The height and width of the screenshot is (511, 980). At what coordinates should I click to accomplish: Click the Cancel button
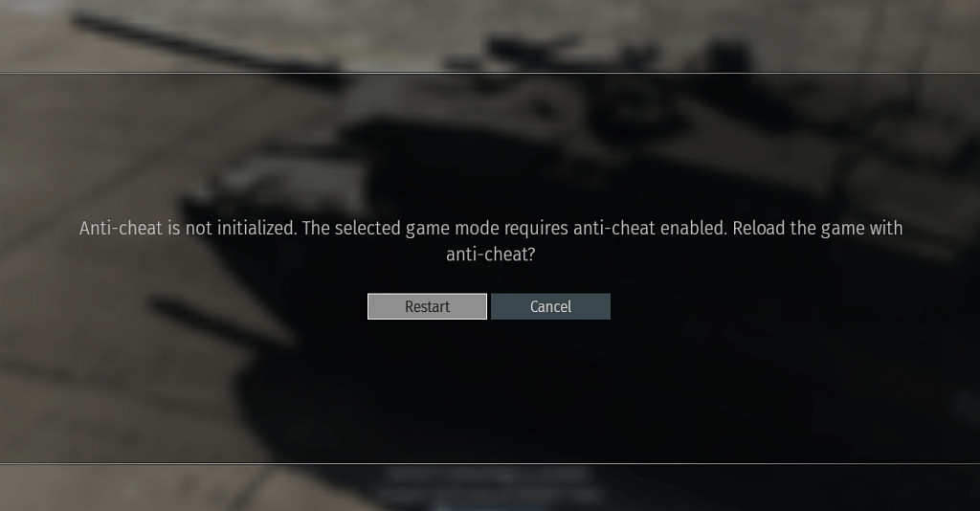[x=550, y=306]
